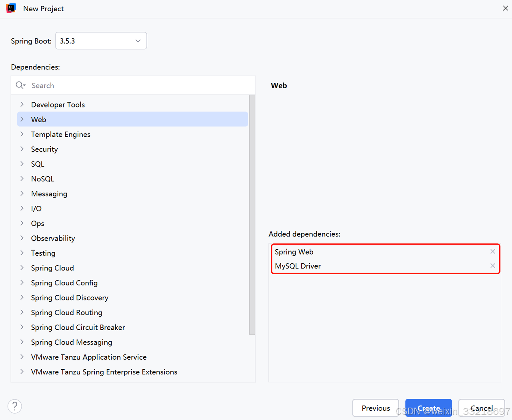
Task: Select MySQL Driver in added dependencies
Action: (x=385, y=266)
